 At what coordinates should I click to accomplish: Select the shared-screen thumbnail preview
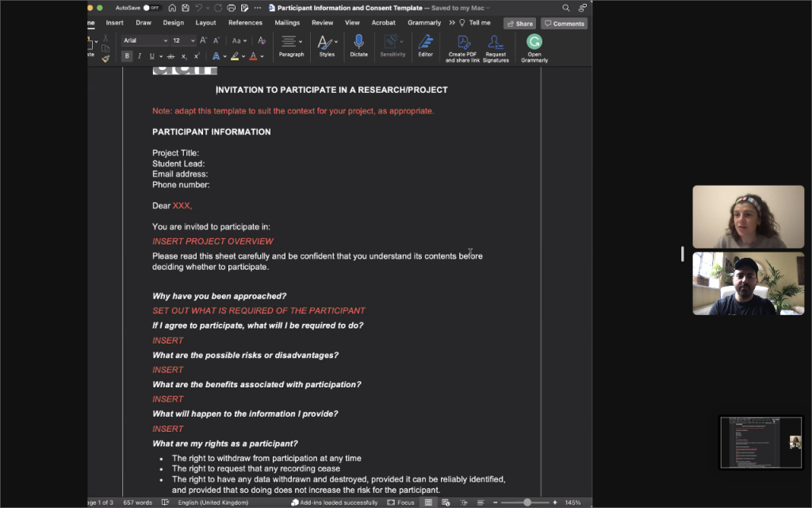[761, 442]
